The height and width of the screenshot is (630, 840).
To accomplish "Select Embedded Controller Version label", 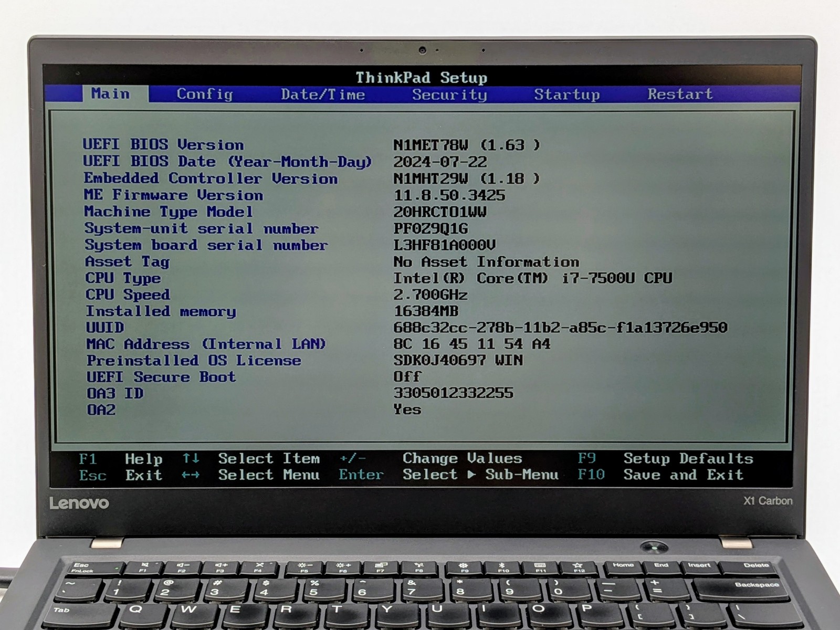I will pyautogui.click(x=211, y=178).
